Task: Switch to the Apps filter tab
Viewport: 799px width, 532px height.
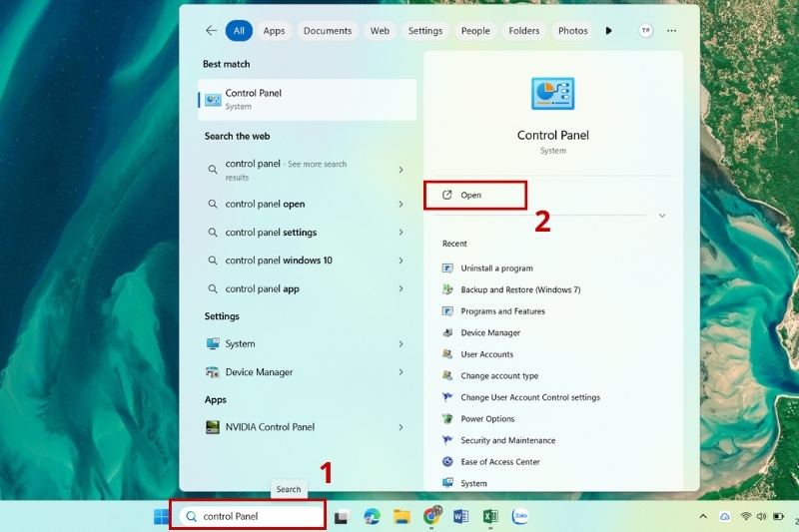Action: coord(274,31)
